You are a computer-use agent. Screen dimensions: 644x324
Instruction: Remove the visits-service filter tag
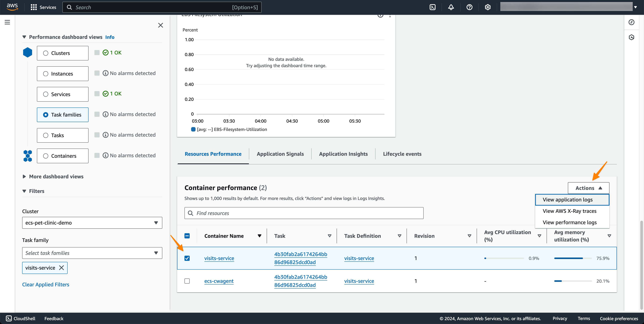62,268
